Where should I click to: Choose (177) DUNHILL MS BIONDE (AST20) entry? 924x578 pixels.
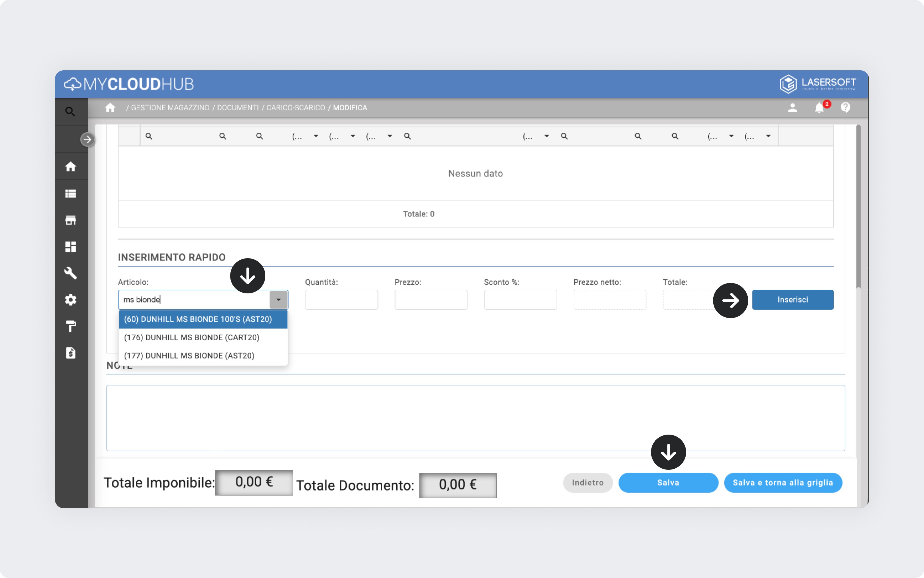pyautogui.click(x=189, y=355)
